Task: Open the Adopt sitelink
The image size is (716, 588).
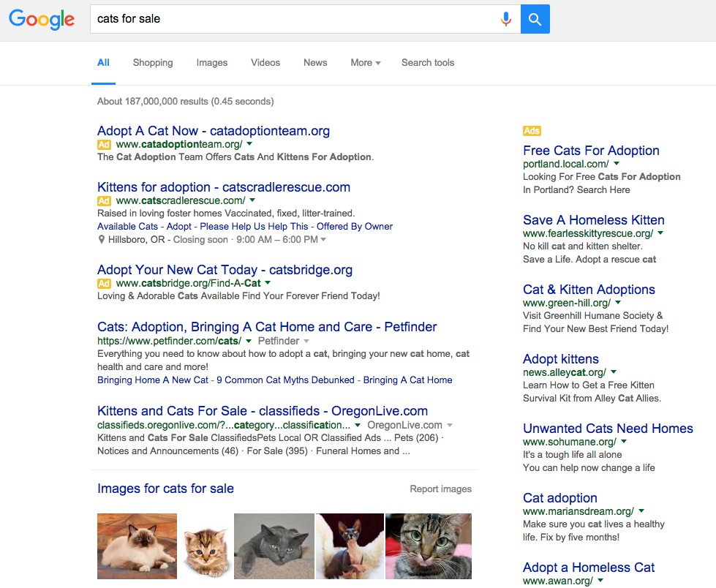Action: click(179, 227)
